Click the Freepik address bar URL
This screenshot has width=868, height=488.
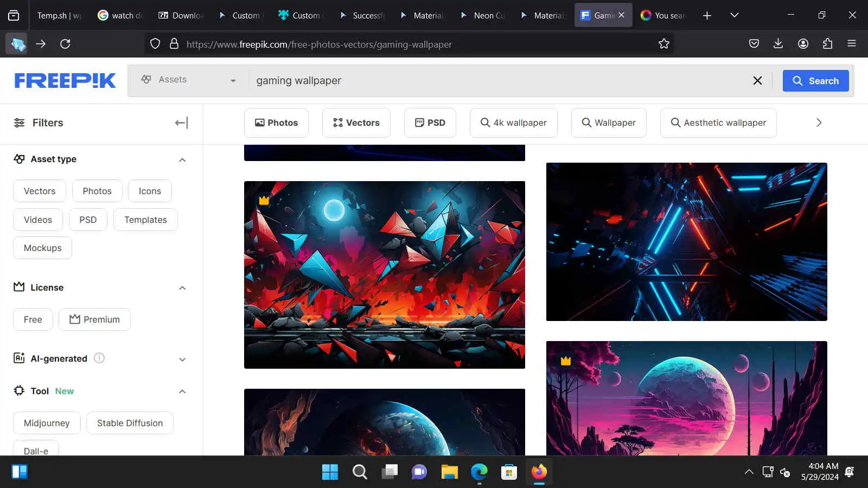point(319,44)
